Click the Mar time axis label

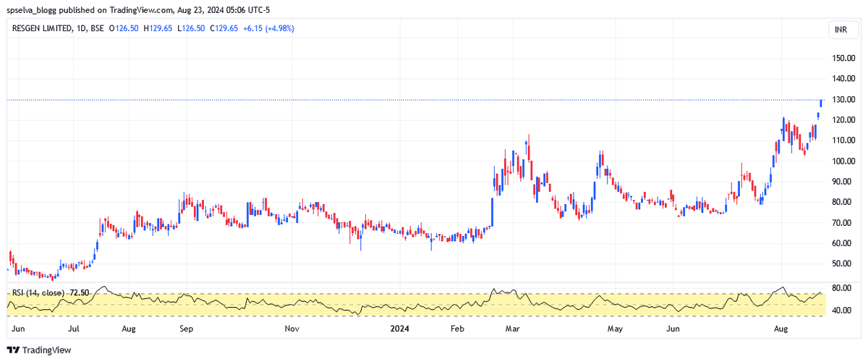point(512,329)
